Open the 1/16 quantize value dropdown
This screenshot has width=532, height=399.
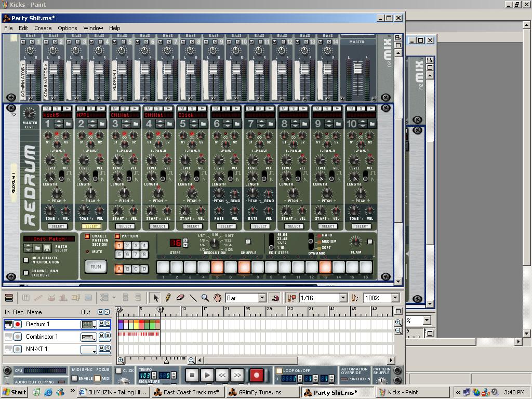point(343,298)
